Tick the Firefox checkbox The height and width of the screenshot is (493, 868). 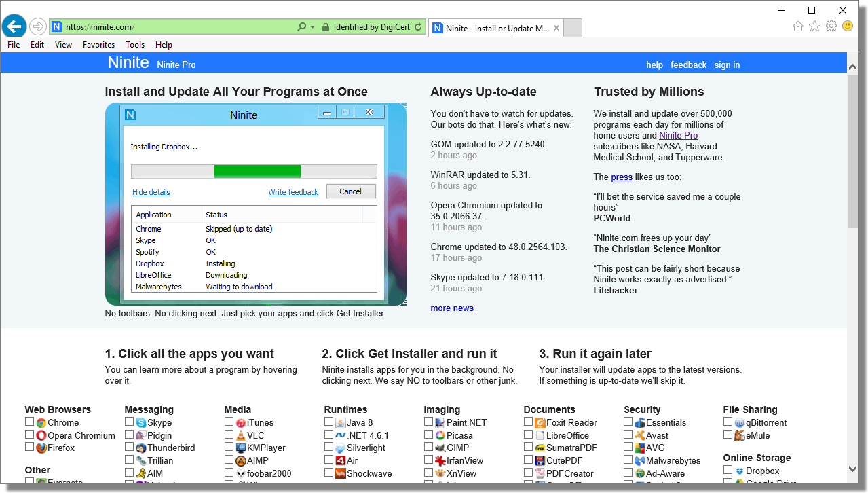(29, 447)
